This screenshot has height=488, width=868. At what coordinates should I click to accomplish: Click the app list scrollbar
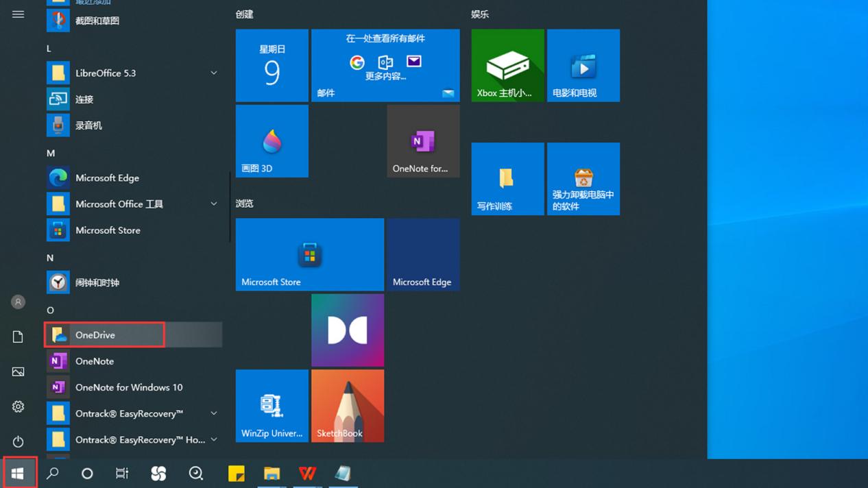point(230,206)
